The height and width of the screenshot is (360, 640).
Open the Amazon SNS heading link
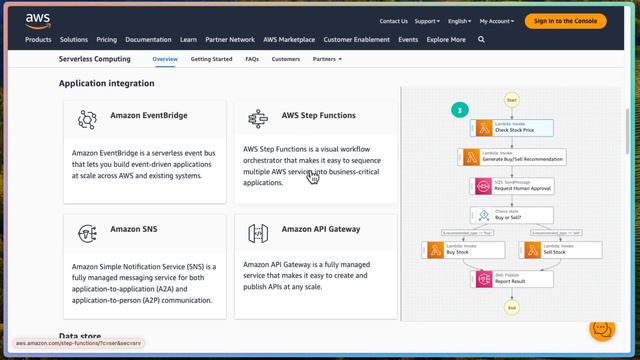(x=133, y=229)
